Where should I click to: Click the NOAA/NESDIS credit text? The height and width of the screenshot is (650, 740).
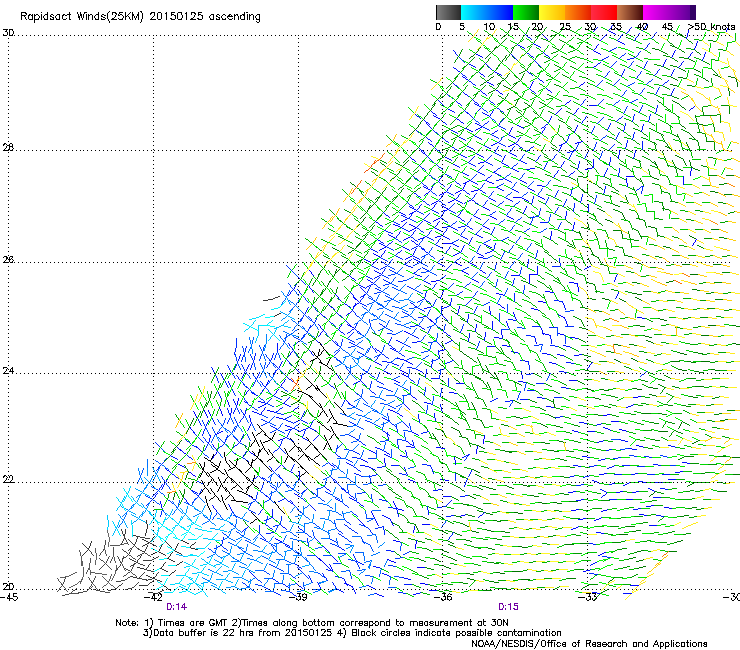pos(589,644)
